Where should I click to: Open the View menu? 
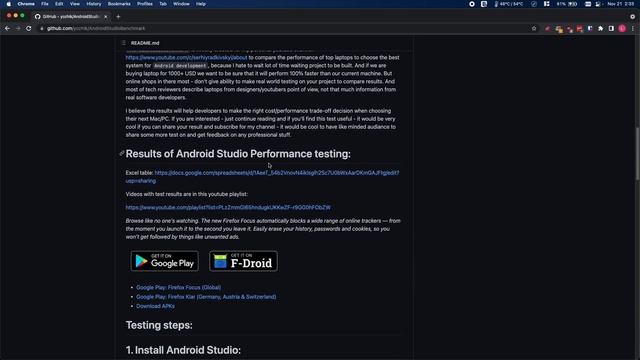75,4
